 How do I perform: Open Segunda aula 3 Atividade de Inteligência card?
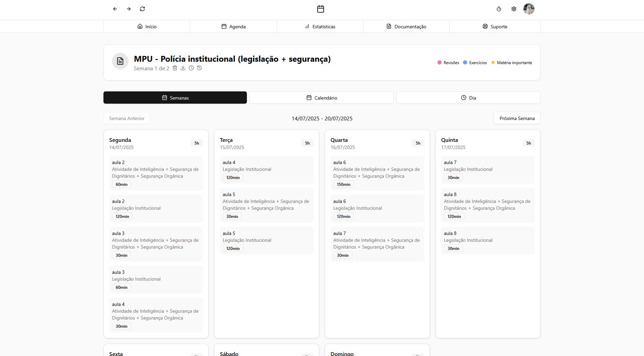pos(156,244)
